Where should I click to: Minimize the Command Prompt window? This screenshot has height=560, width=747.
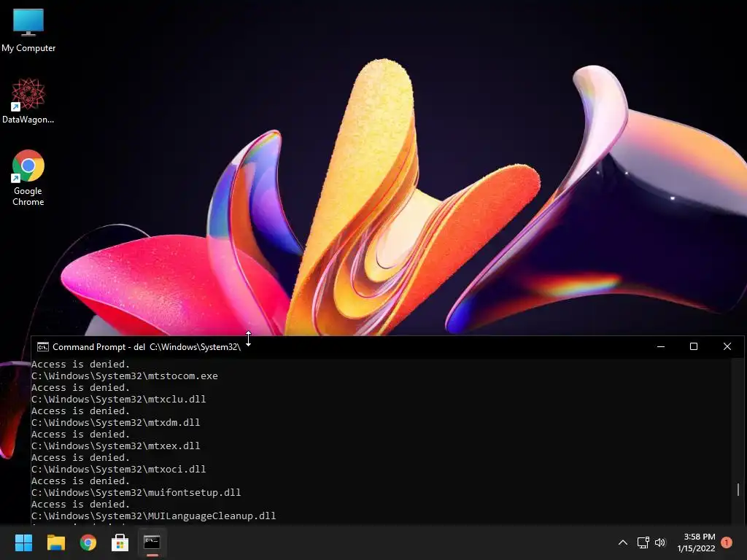coord(661,346)
